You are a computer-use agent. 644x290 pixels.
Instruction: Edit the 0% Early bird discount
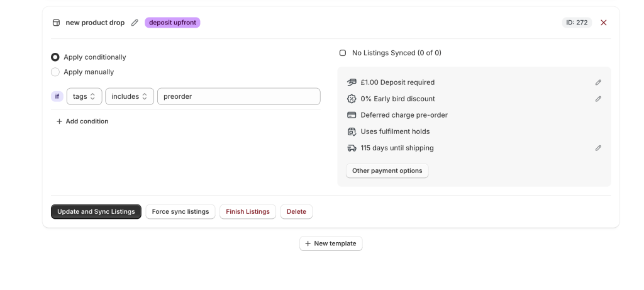598,99
